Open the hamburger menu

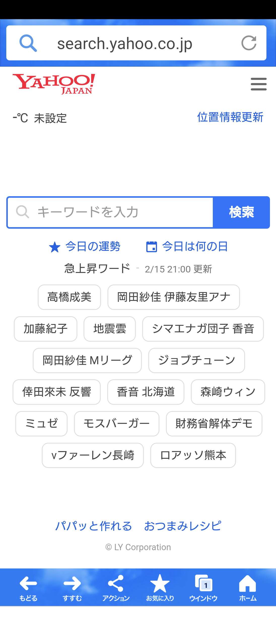259,84
